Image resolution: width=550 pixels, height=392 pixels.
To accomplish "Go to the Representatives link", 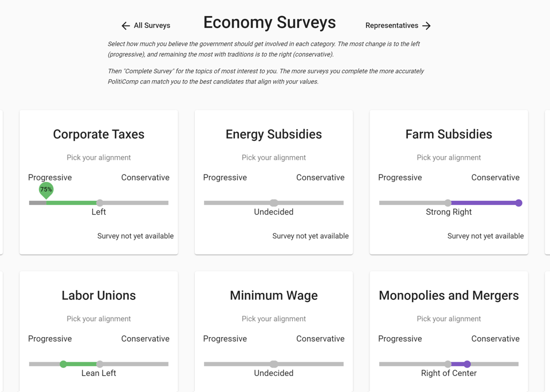I will click(x=392, y=26).
